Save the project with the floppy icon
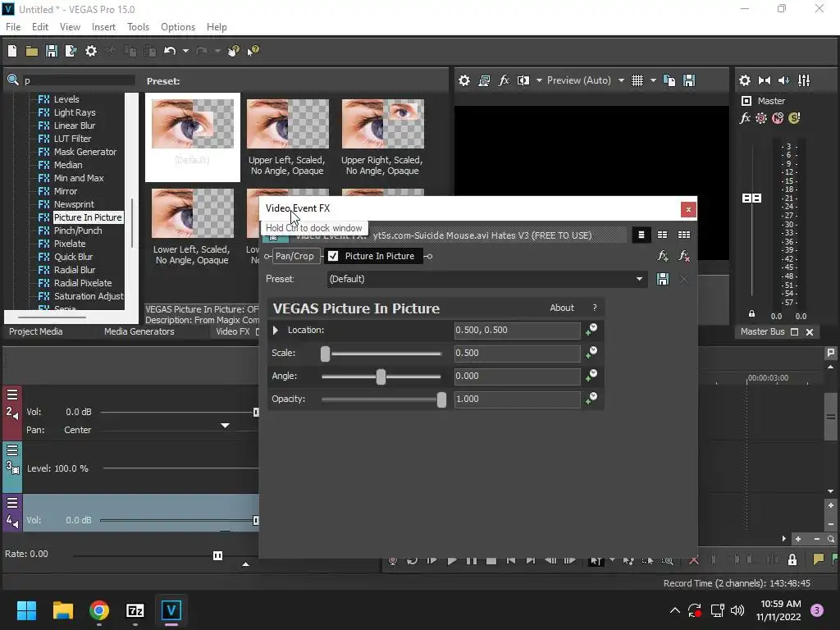 pyautogui.click(x=52, y=51)
